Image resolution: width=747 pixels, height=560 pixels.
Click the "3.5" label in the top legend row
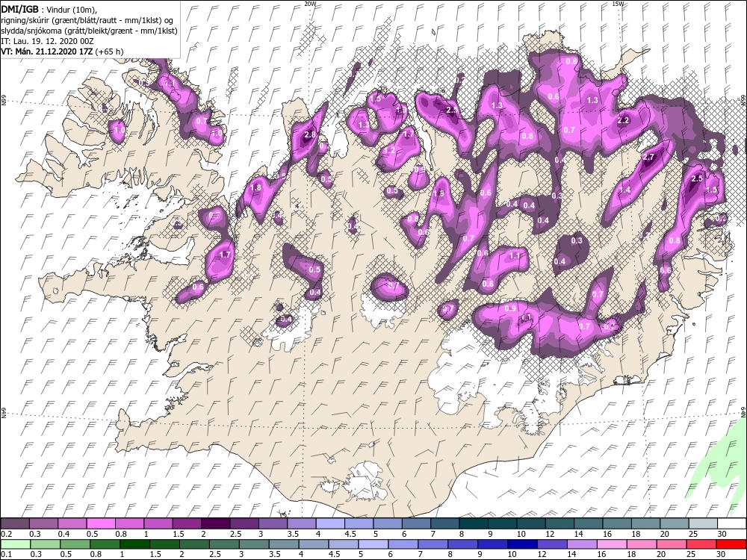[x=293, y=535]
